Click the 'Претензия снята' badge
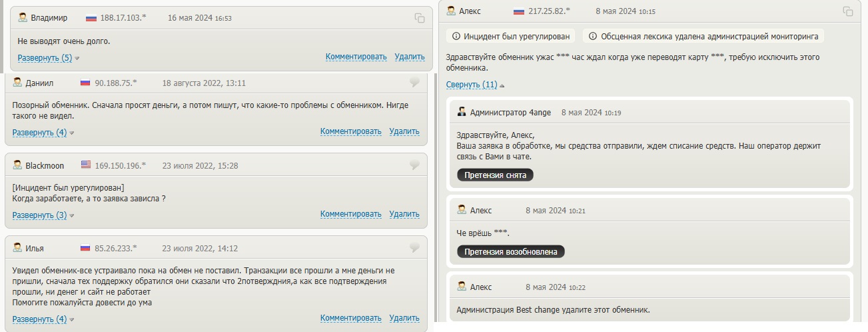 495,175
